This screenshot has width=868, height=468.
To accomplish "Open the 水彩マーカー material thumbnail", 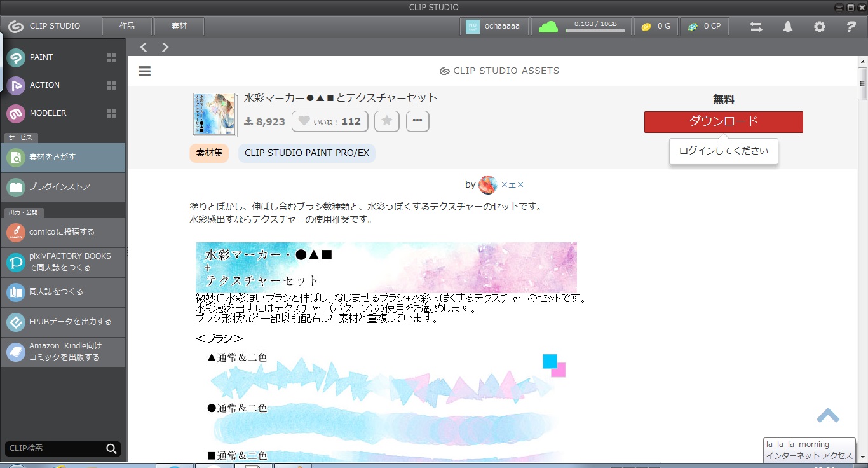I will [214, 115].
